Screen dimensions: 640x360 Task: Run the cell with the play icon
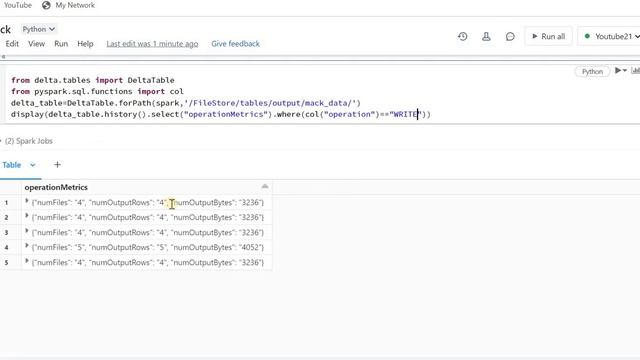pyautogui.click(x=618, y=71)
